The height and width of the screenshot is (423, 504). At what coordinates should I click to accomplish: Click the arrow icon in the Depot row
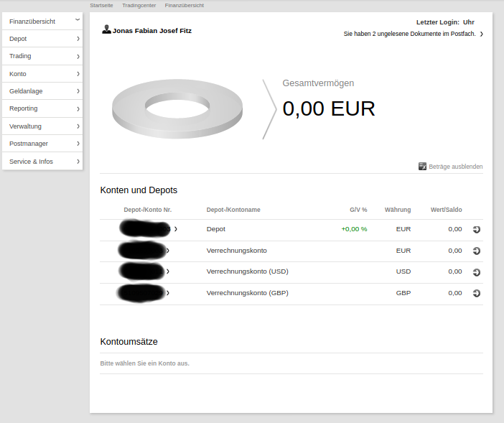pyautogui.click(x=476, y=230)
